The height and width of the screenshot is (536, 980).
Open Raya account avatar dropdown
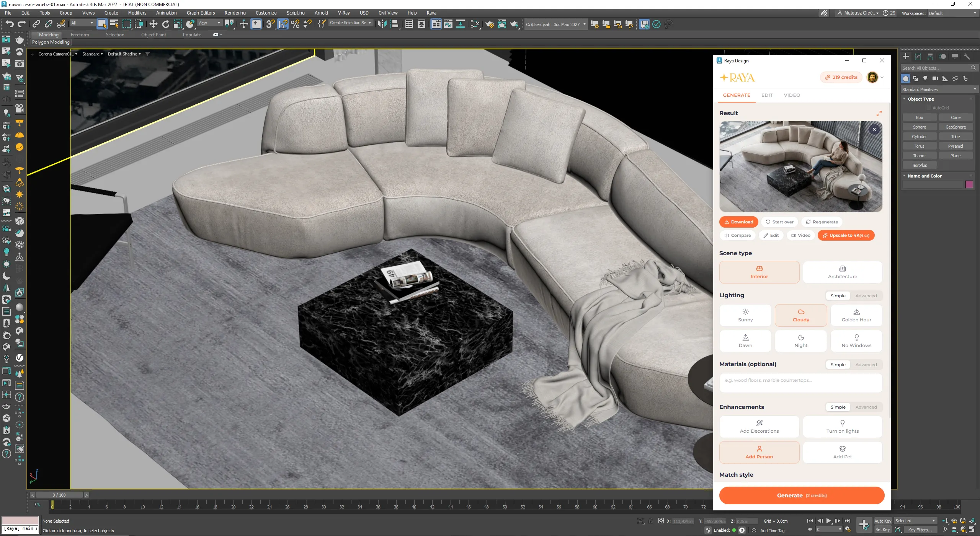tap(875, 77)
